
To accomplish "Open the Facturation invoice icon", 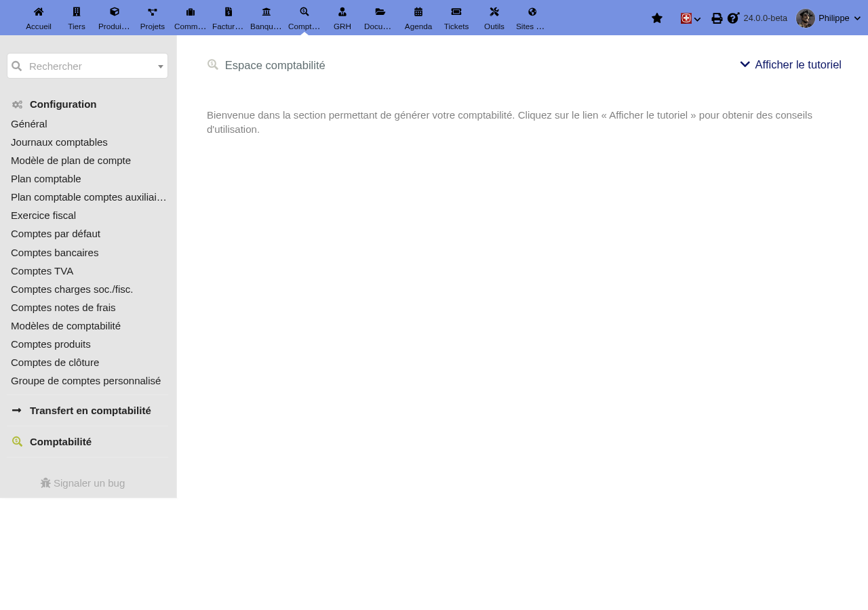I will click(x=229, y=12).
